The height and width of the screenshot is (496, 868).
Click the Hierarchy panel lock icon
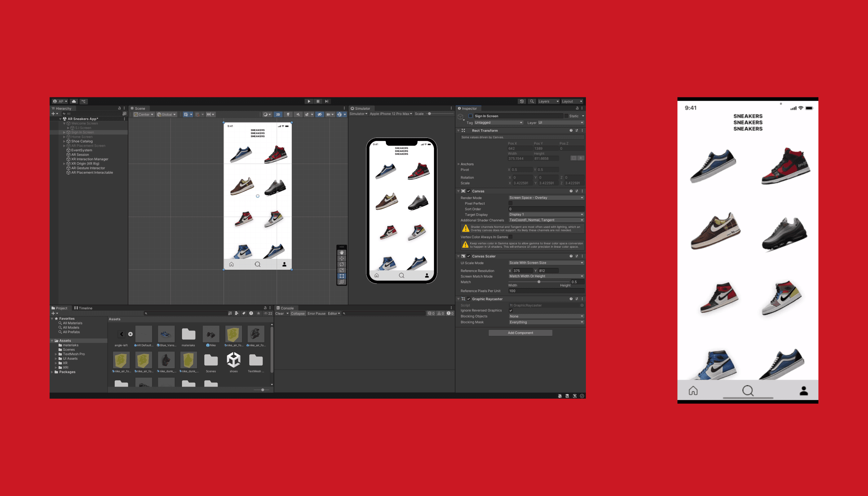click(x=119, y=108)
